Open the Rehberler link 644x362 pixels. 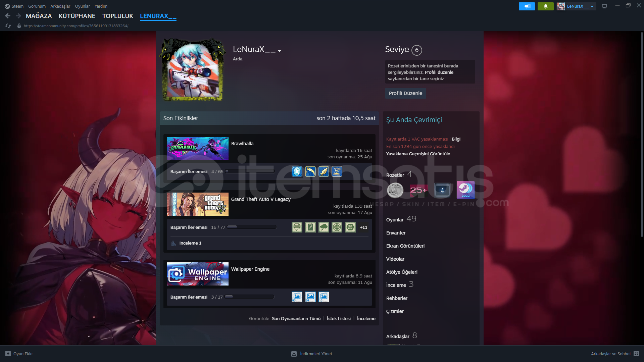tap(397, 298)
